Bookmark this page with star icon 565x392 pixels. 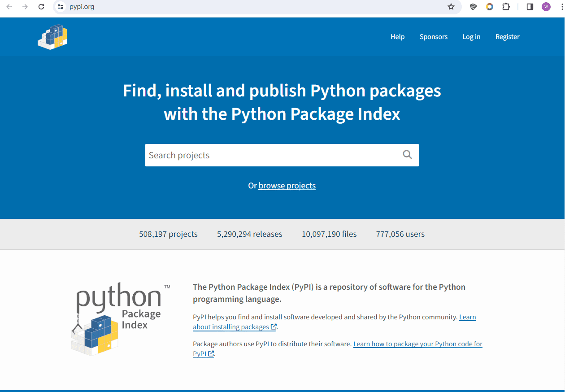[x=451, y=7]
